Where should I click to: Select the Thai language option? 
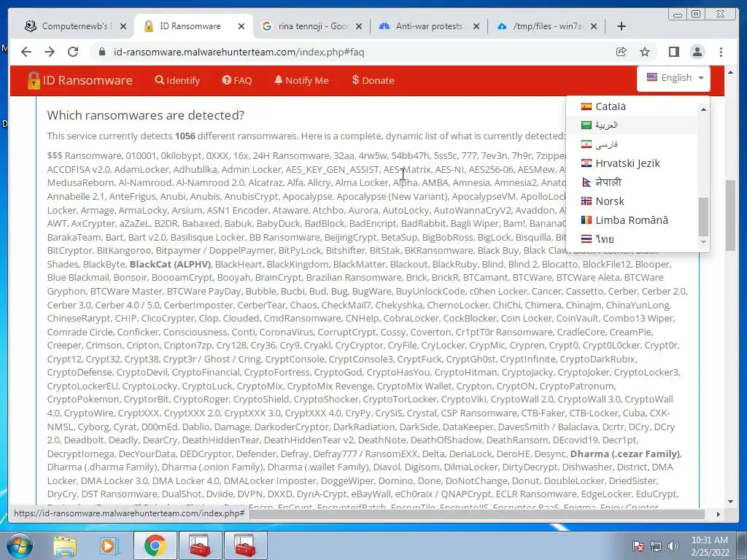click(x=632, y=239)
